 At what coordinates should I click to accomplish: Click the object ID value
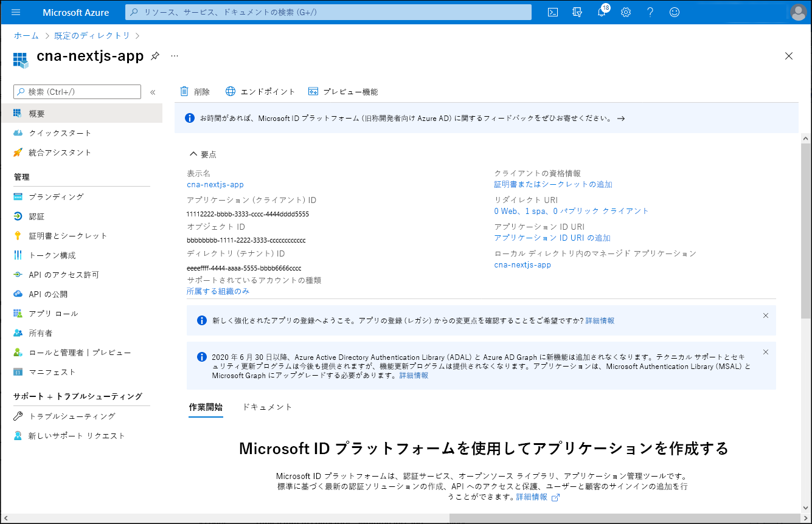[x=246, y=241]
